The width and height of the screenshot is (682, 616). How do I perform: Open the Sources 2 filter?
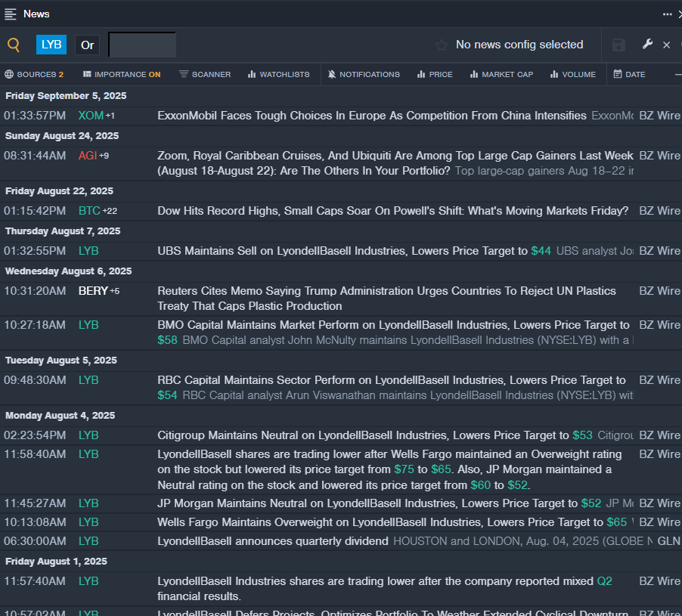point(34,74)
